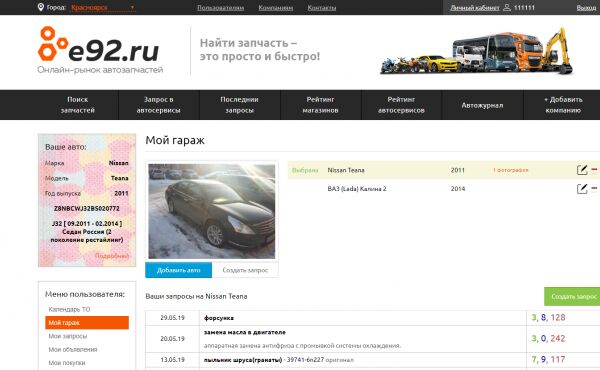Click green Создать запрос button
This screenshot has width=600, height=370.
coord(572,297)
